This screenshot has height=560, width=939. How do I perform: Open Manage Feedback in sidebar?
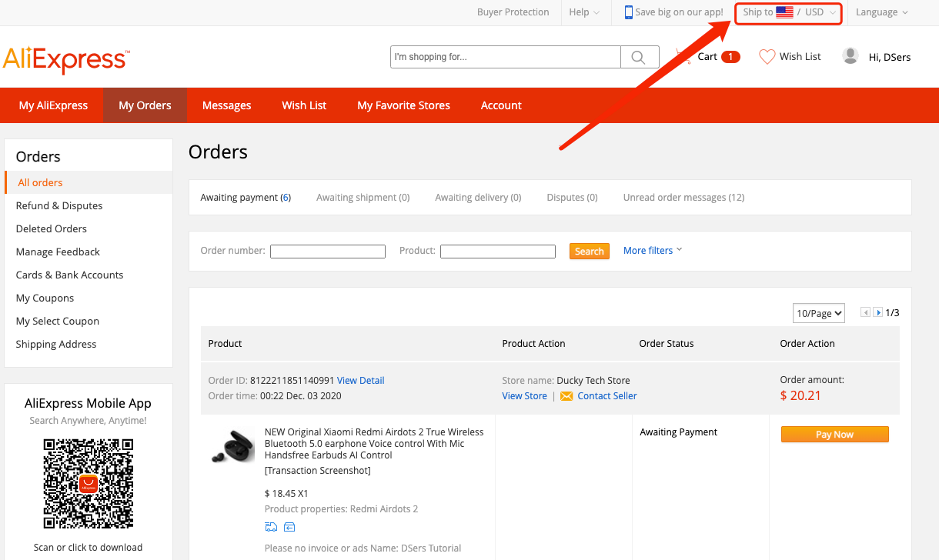[x=58, y=252]
